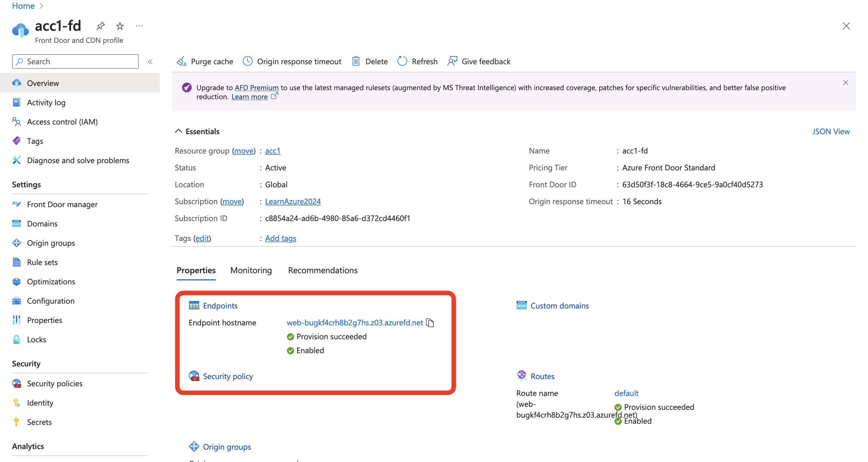Delete the acc1-fd profile via trash icon
Screen dimensions: 868x462
click(356, 62)
